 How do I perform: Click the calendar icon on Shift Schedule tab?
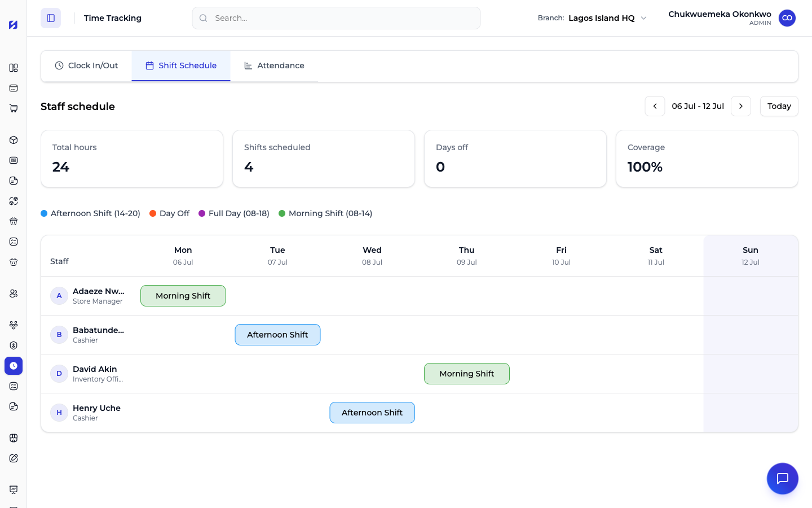pyautogui.click(x=149, y=65)
